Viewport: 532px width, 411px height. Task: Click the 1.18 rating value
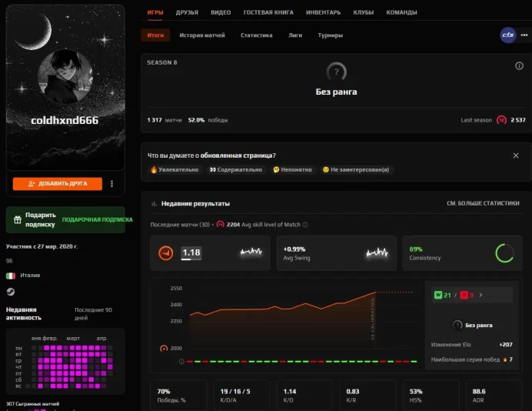click(x=191, y=252)
